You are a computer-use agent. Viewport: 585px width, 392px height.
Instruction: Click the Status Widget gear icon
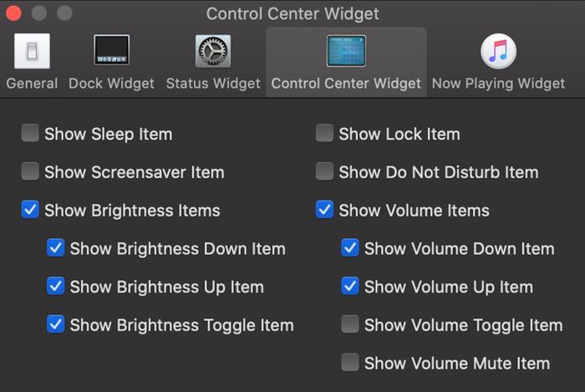(213, 51)
